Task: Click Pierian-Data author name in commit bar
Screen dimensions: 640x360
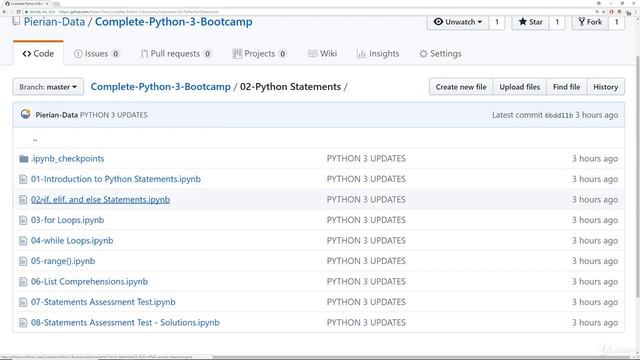Action: coord(56,115)
